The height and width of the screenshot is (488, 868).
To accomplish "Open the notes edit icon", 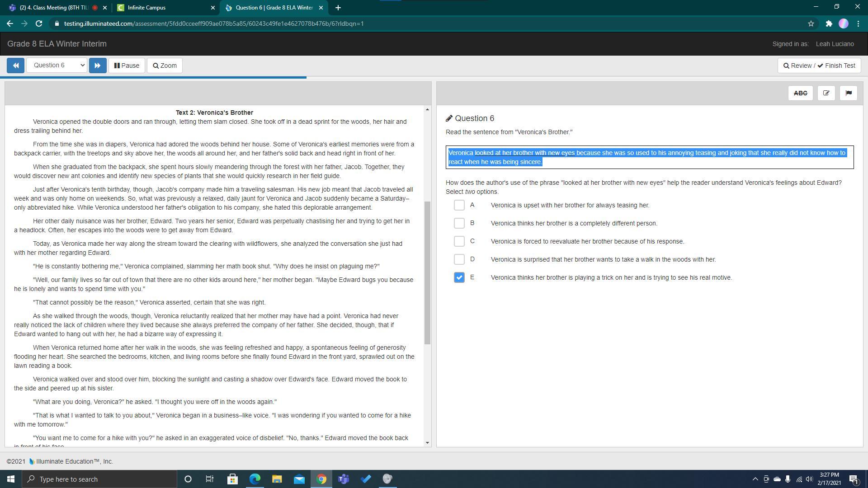I will pyautogui.click(x=826, y=93).
